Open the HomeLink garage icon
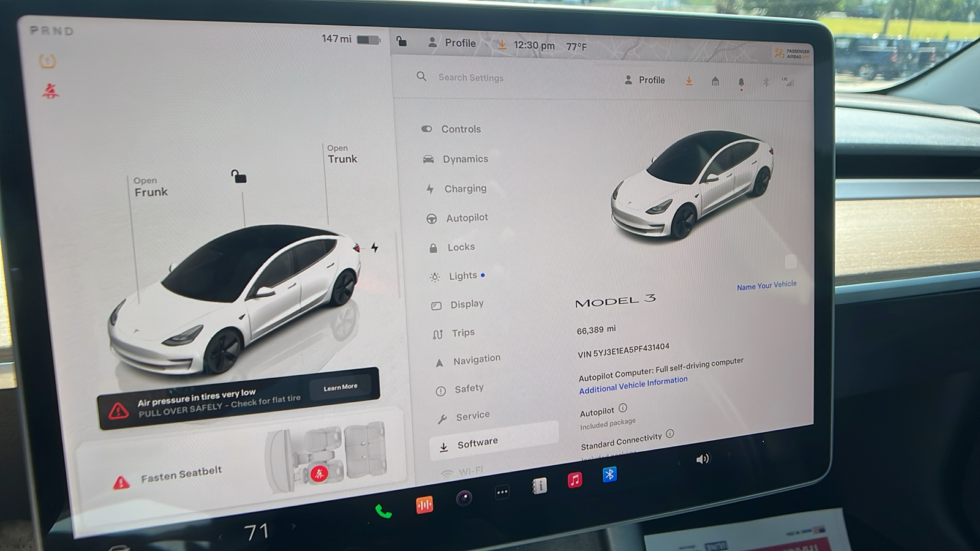Image resolution: width=980 pixels, height=551 pixels. (715, 81)
